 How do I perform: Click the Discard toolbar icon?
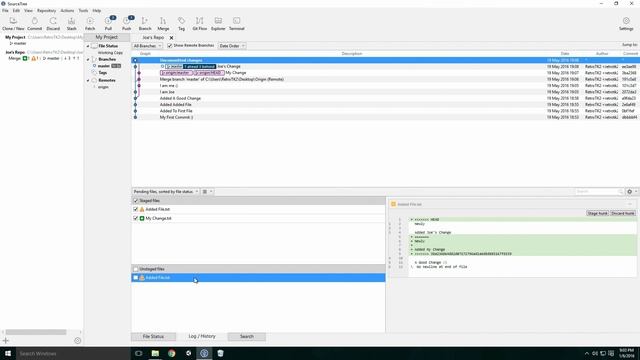tap(53, 24)
